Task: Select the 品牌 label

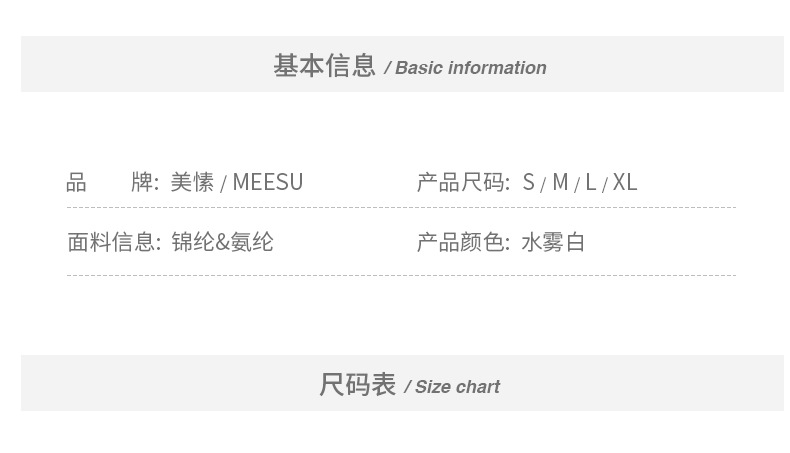Action: tap(111, 182)
